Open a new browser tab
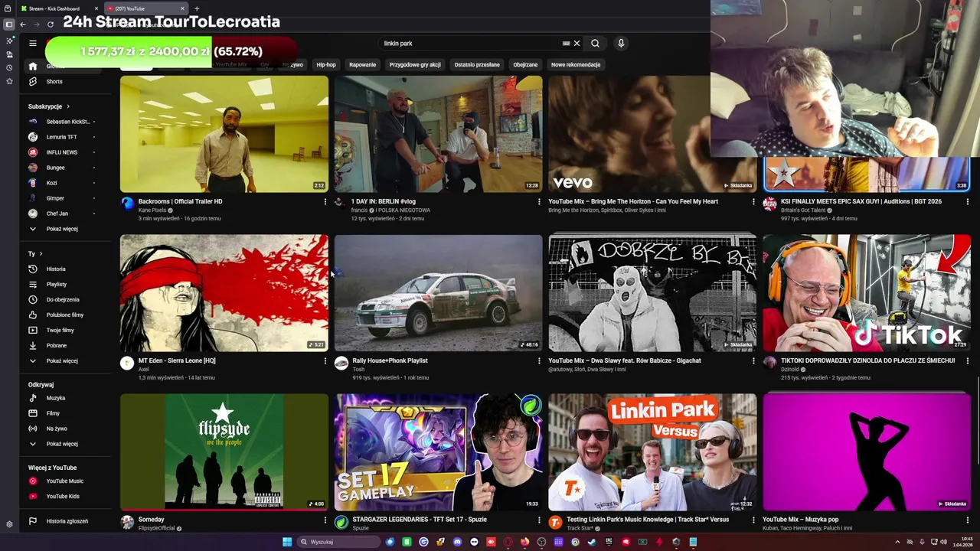This screenshot has height=551, width=980. (x=197, y=8)
